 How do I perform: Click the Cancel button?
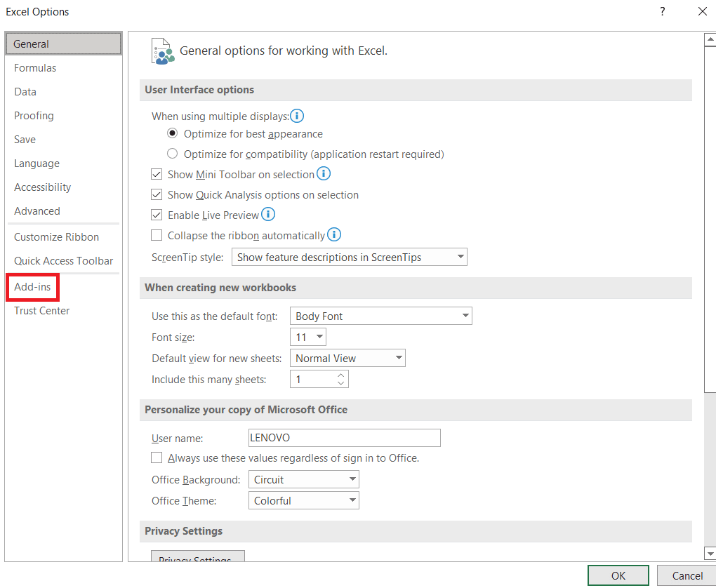pyautogui.click(x=687, y=576)
